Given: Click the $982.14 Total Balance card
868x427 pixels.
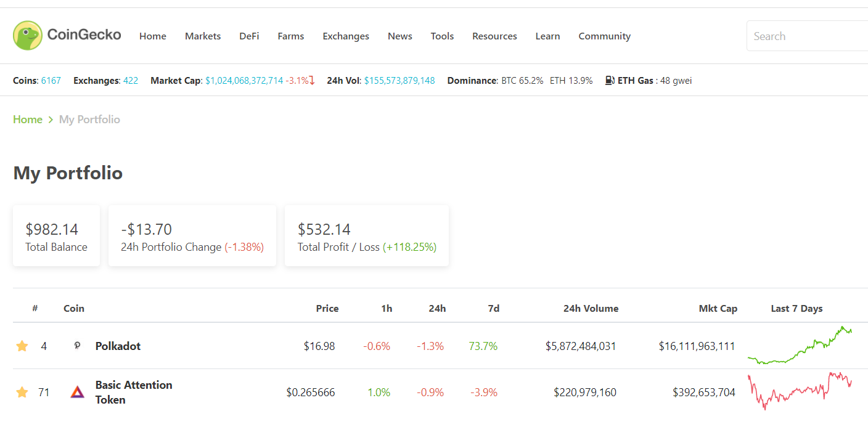Looking at the screenshot, I should (56, 236).
